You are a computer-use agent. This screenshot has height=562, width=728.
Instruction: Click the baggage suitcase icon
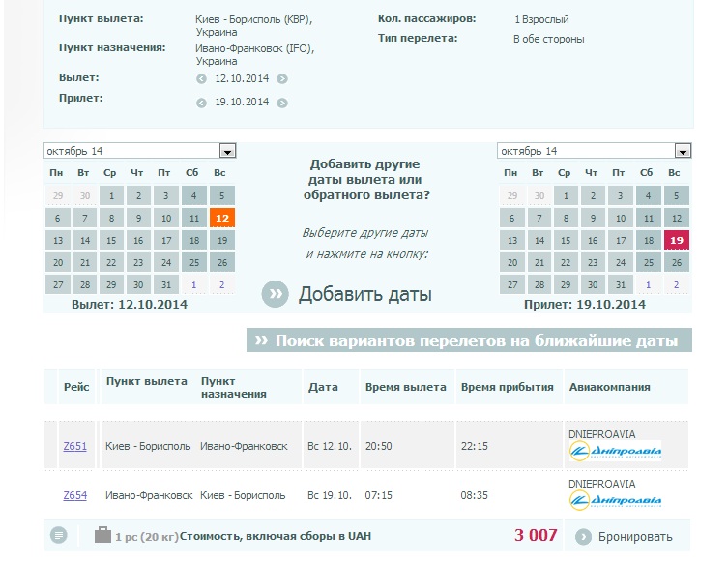102,535
